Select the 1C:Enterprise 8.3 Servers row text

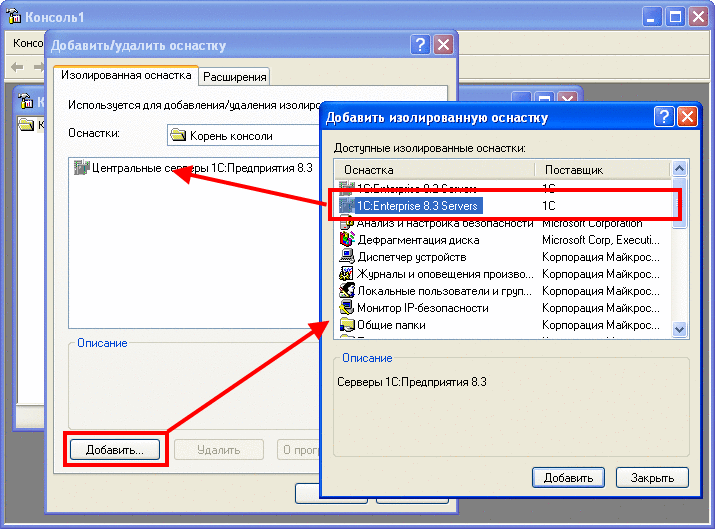(x=417, y=206)
